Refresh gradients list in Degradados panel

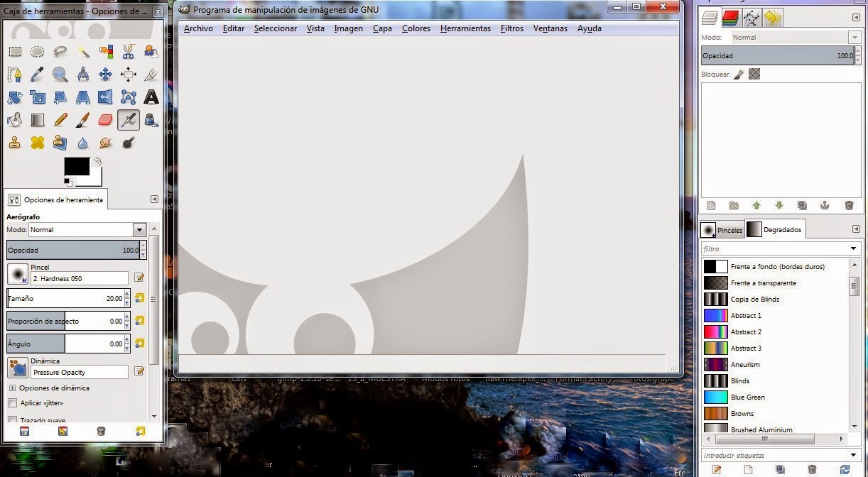(845, 469)
